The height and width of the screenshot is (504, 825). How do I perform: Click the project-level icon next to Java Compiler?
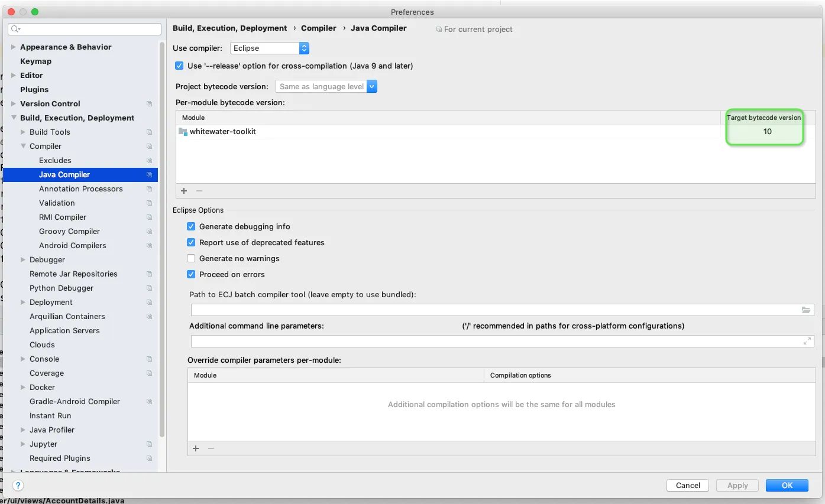tap(149, 175)
